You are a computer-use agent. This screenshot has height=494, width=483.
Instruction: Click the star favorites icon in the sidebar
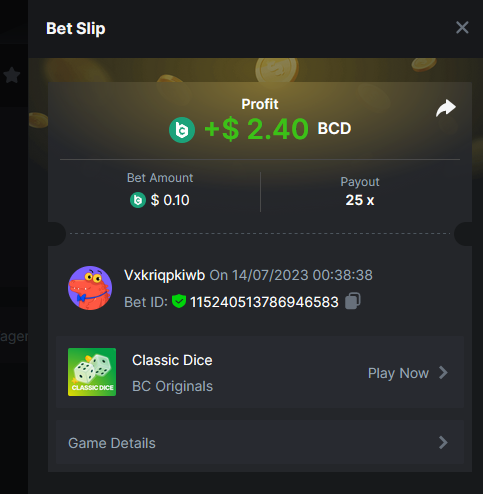coord(12,75)
